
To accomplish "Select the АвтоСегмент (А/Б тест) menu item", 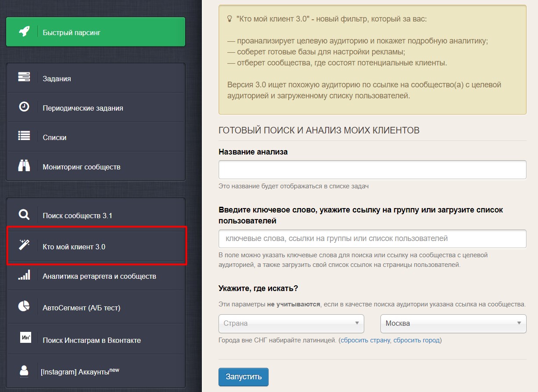I will pos(81,308).
